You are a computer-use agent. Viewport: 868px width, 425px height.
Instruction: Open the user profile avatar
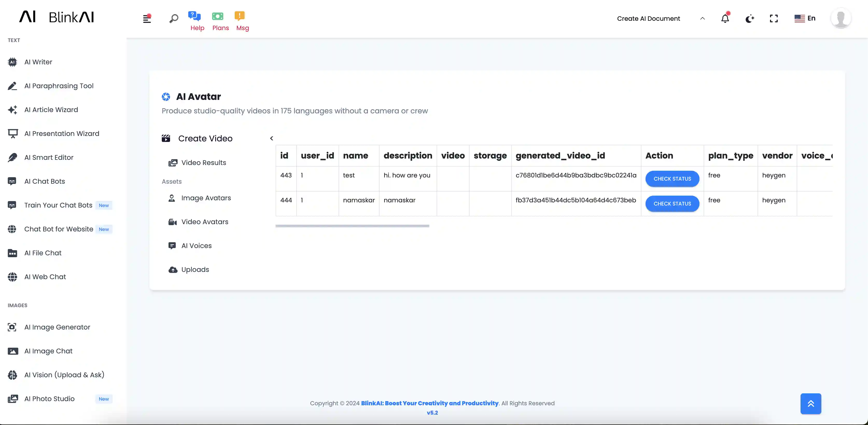point(841,18)
